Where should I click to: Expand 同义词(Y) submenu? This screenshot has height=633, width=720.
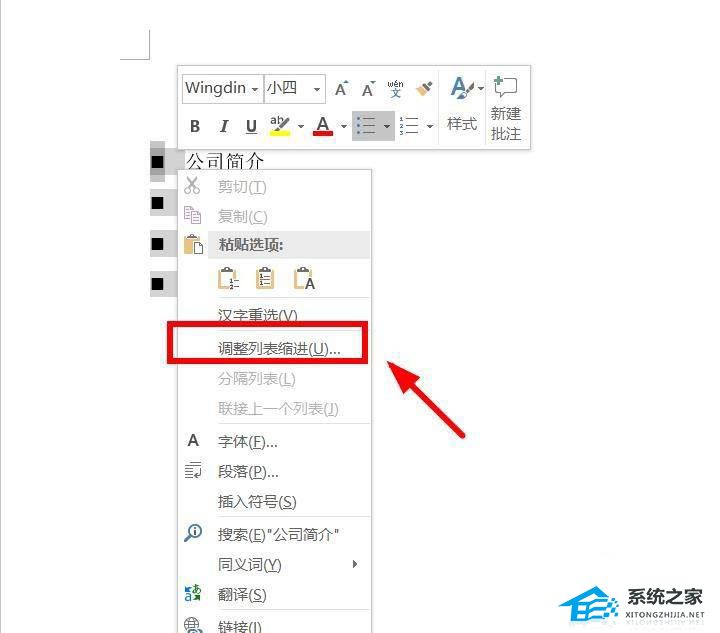pos(275,564)
